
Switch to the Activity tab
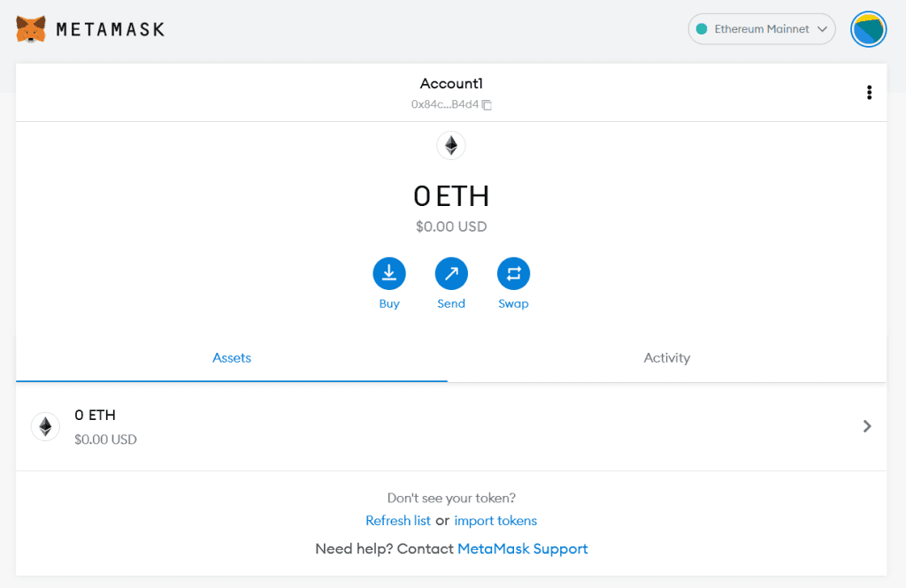(x=667, y=357)
